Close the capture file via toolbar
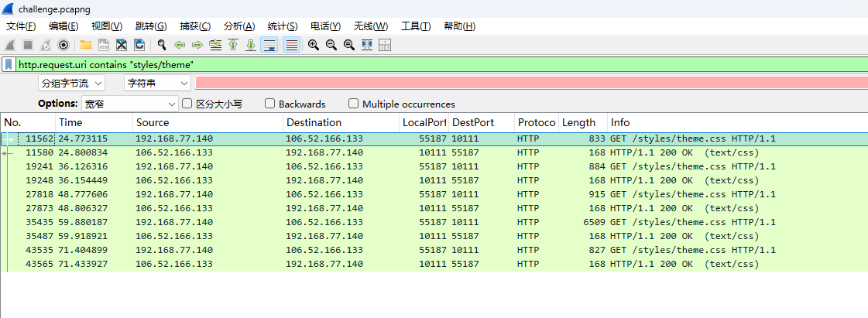Viewport: 868px width, 318px height. pos(122,45)
